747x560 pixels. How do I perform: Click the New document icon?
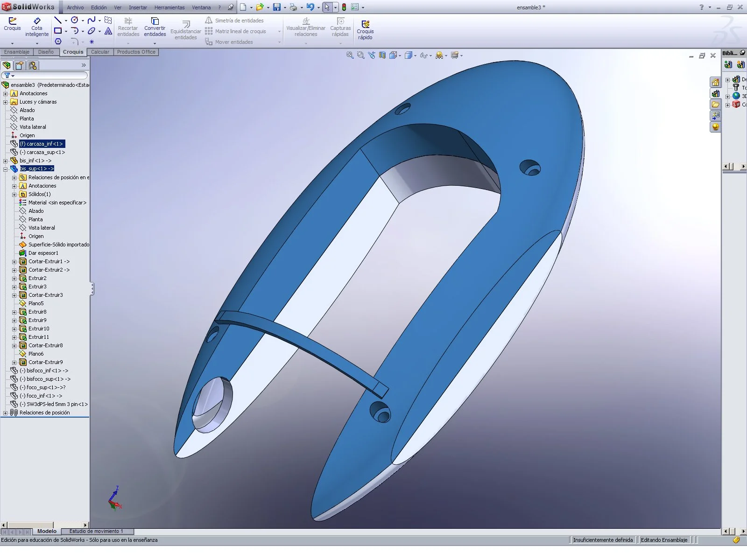coord(243,7)
